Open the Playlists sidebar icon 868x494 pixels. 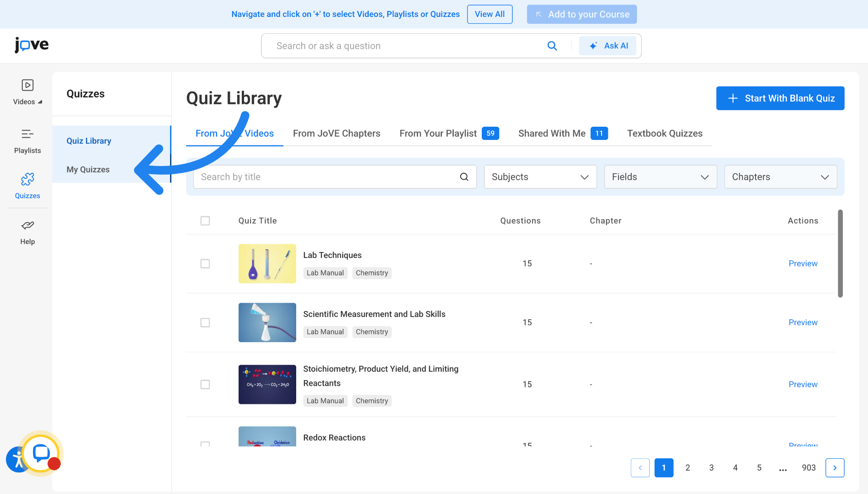click(27, 134)
